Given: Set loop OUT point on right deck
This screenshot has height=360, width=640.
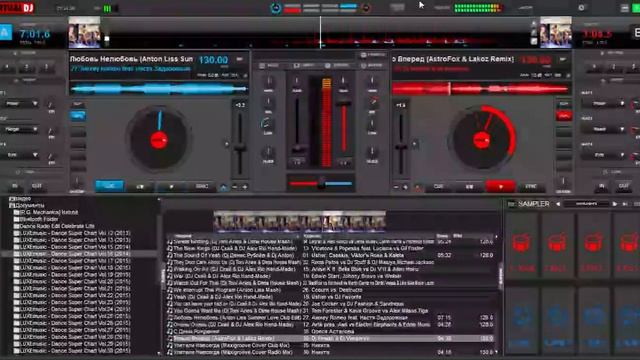Looking at the screenshot, I should [624, 186].
